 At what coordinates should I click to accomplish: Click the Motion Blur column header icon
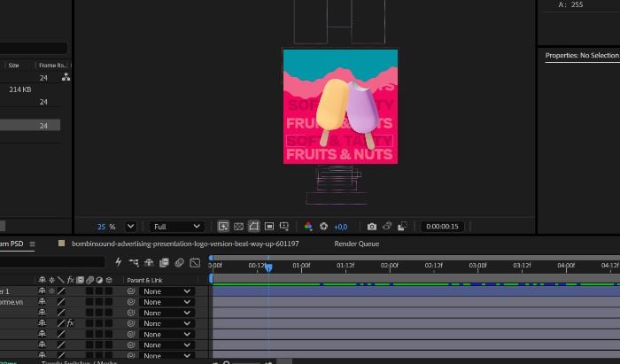tap(89, 280)
